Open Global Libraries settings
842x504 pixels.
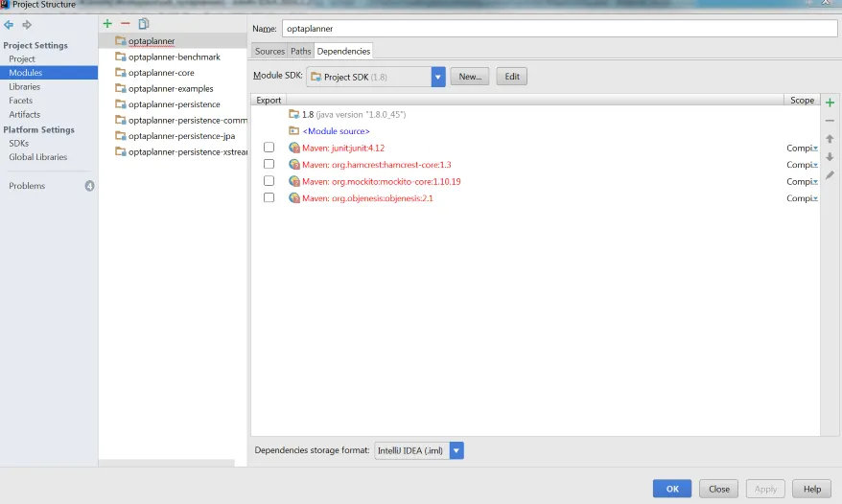point(37,157)
